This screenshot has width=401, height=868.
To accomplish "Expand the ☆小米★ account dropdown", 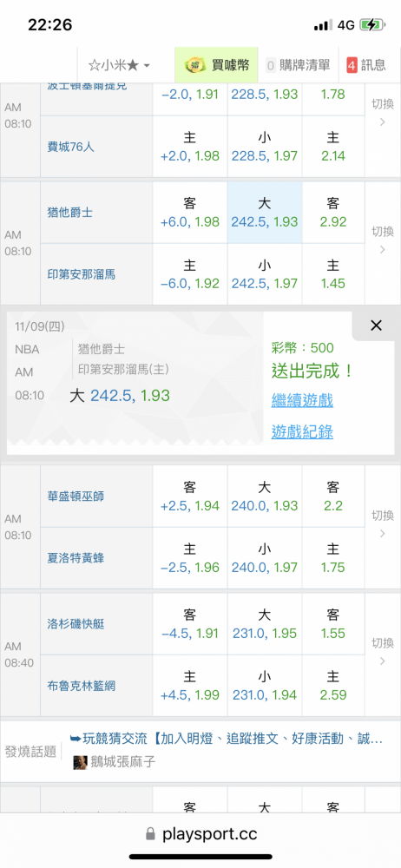I will [119, 65].
